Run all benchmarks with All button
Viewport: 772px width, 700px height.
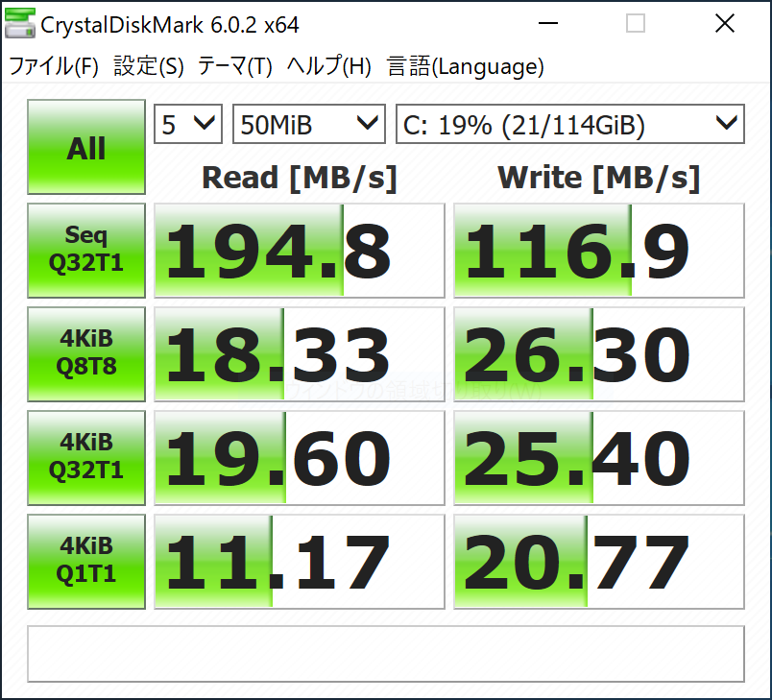86,148
